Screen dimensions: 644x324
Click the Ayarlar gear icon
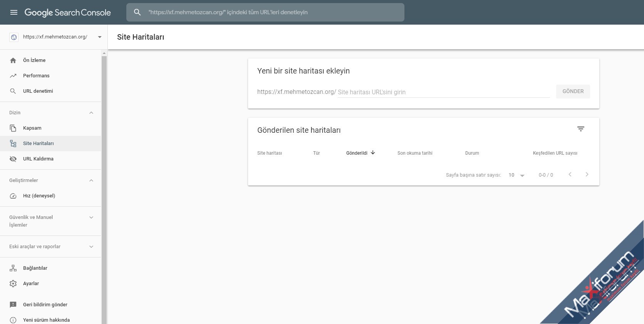point(13,284)
